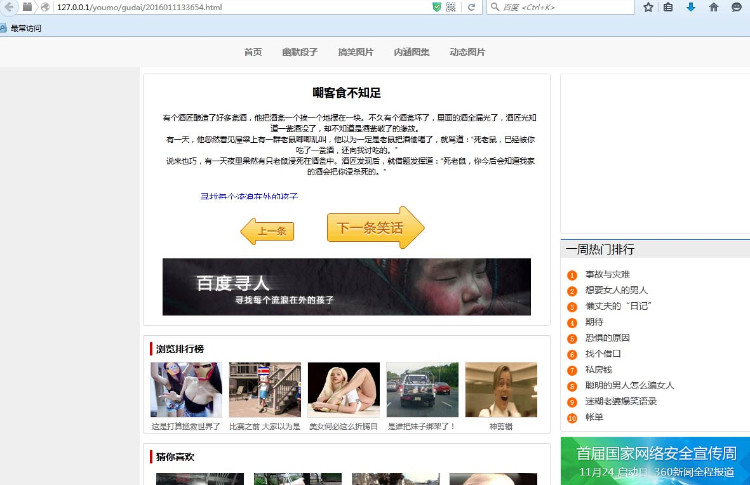This screenshot has height=485, width=750.
Task: Click the blue link 寻找每个流浪在外的孩子
Action: tap(249, 196)
